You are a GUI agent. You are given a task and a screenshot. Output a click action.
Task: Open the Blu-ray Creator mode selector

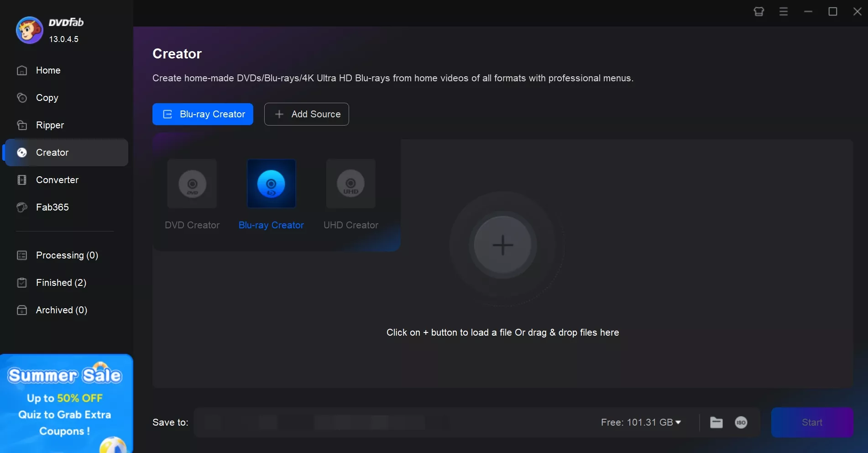[203, 114]
